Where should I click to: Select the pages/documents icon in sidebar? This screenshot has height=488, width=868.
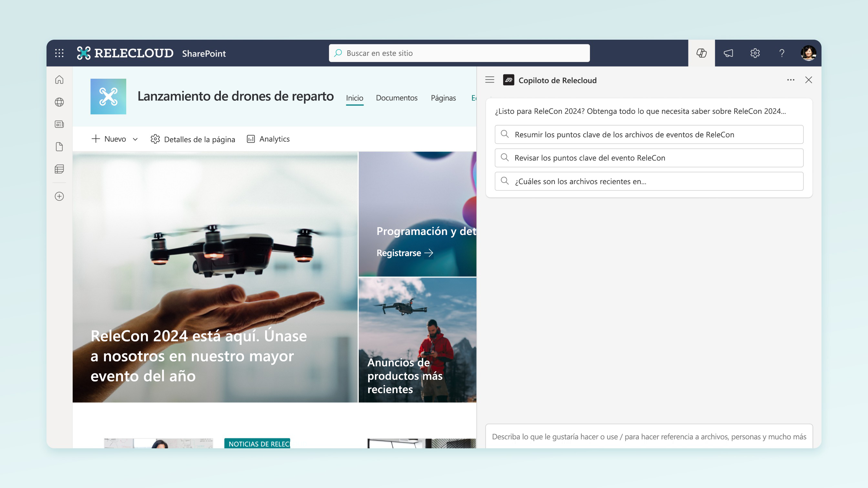coord(59,146)
